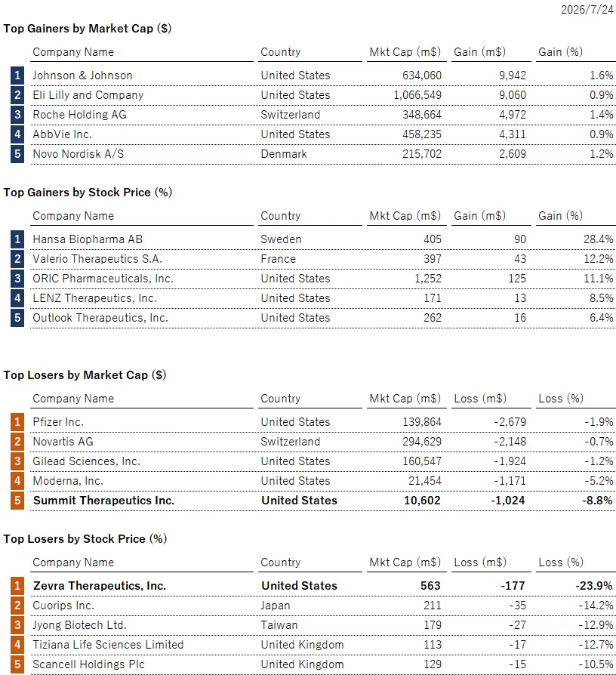Image resolution: width=616 pixels, height=675 pixels.
Task: Click rank 1 badge beside Hansa Biopharma AB
Action: coord(17,239)
